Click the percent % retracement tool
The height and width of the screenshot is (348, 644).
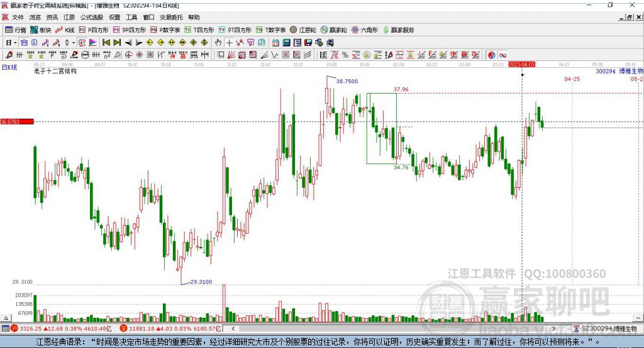click(345, 55)
